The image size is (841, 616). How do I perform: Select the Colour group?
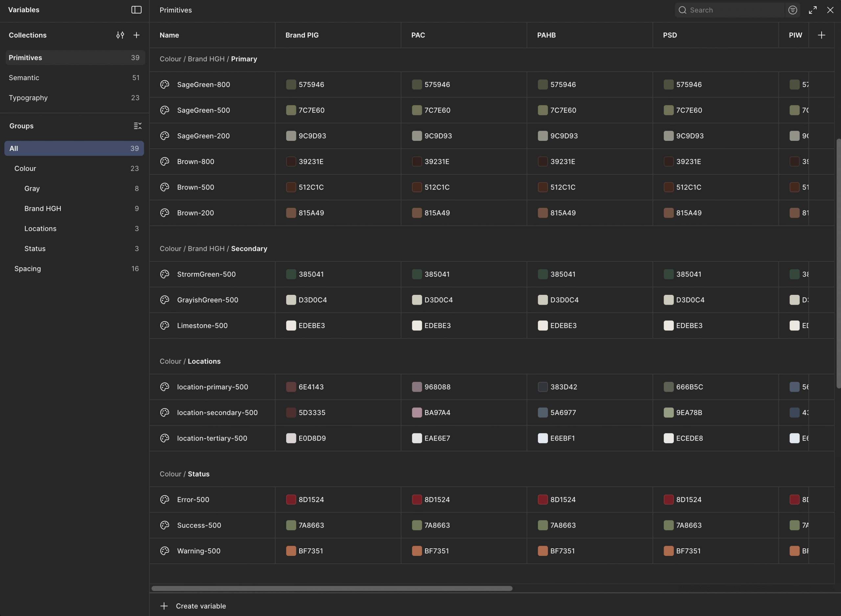(x=25, y=168)
